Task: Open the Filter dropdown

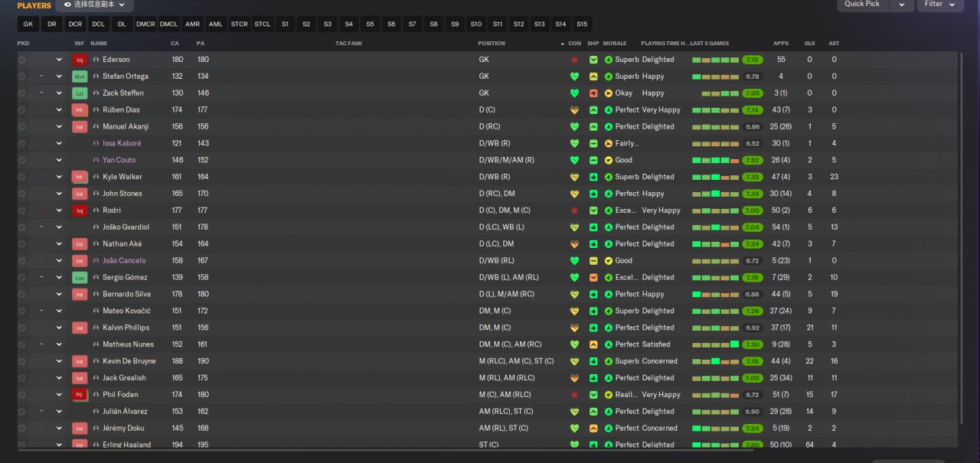Action: point(940,5)
